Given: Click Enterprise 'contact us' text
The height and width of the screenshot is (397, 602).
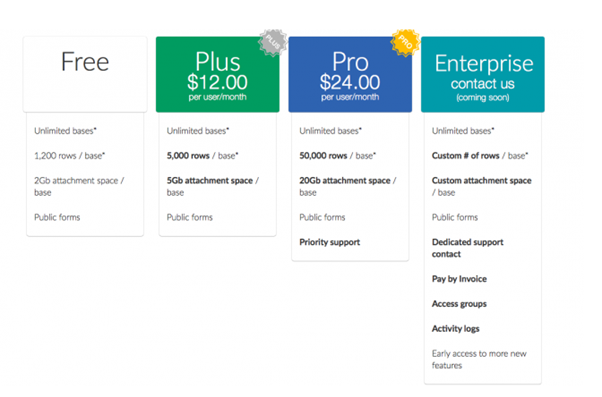Looking at the screenshot, I should pos(483,84).
